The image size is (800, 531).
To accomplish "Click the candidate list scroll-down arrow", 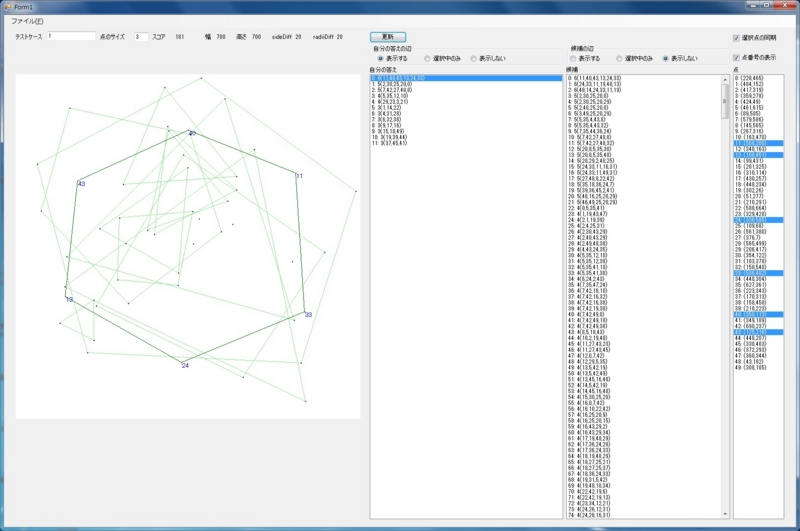I will click(725, 514).
